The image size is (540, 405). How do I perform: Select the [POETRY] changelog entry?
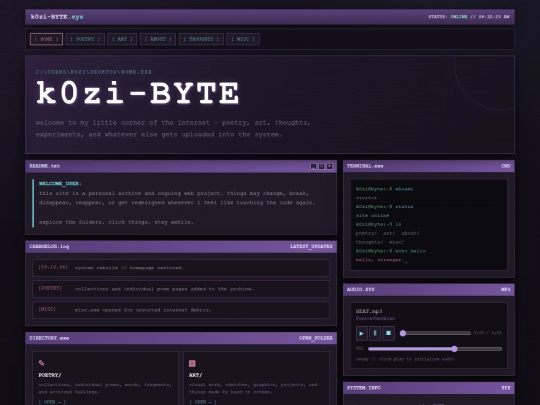pyautogui.click(x=181, y=289)
